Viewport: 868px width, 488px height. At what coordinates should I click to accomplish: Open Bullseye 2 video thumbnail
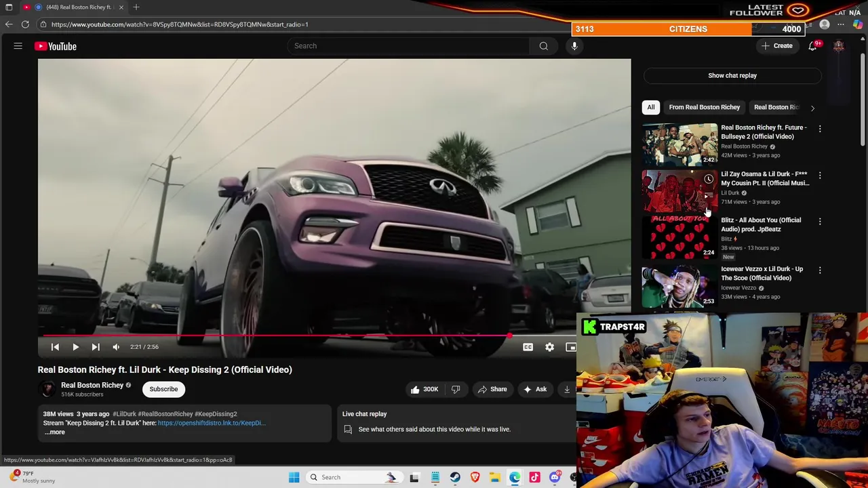coord(679,144)
